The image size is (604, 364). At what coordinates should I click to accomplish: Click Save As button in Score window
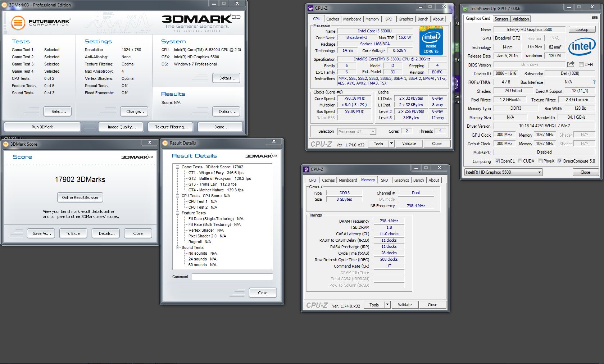(x=42, y=233)
